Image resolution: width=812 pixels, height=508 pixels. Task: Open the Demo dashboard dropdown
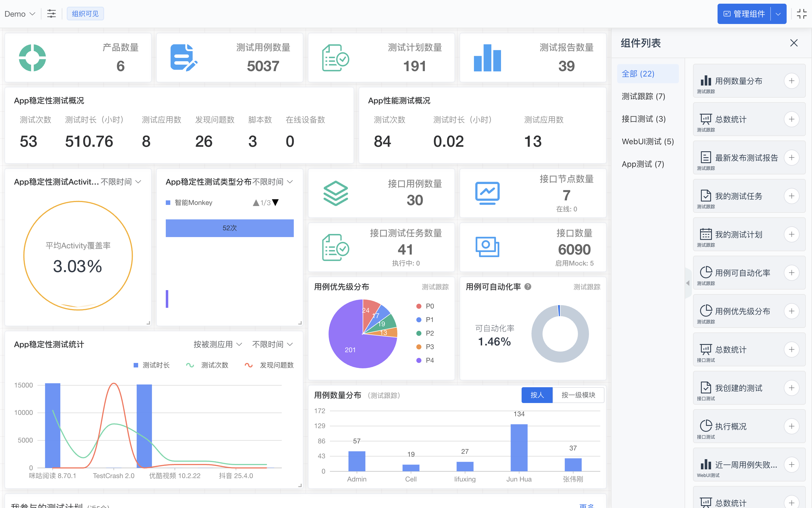click(x=20, y=14)
